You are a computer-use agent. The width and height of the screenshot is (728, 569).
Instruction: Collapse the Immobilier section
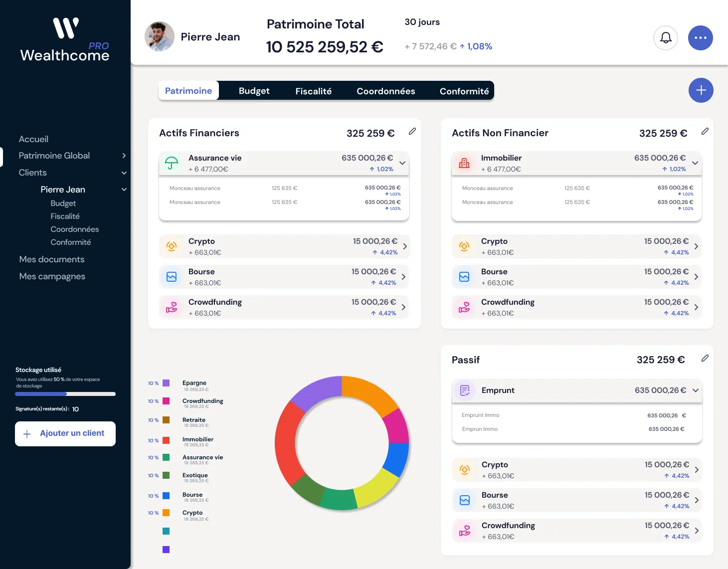click(695, 163)
